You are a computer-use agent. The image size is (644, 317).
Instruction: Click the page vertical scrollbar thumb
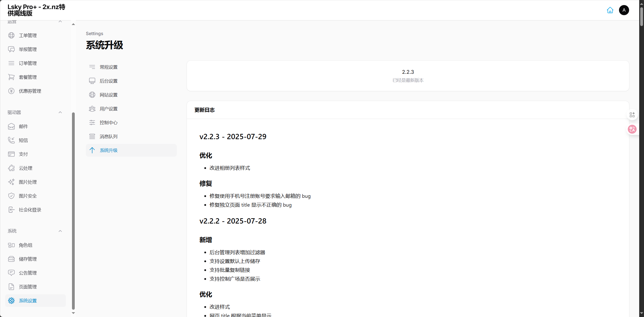click(x=641, y=16)
